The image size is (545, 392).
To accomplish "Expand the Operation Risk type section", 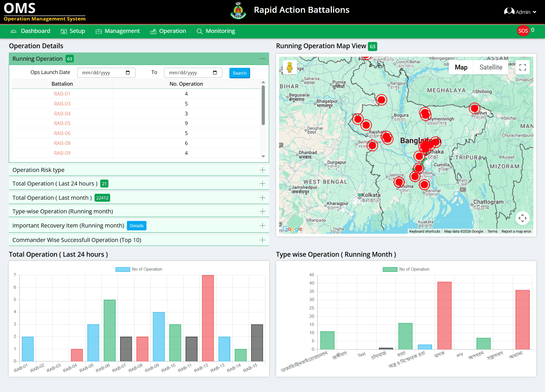I will (x=262, y=170).
